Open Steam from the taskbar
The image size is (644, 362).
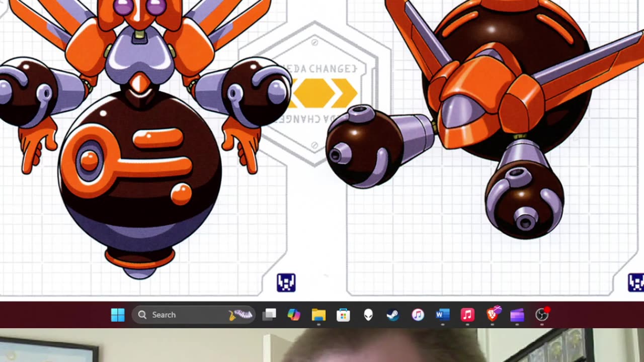coord(392,315)
